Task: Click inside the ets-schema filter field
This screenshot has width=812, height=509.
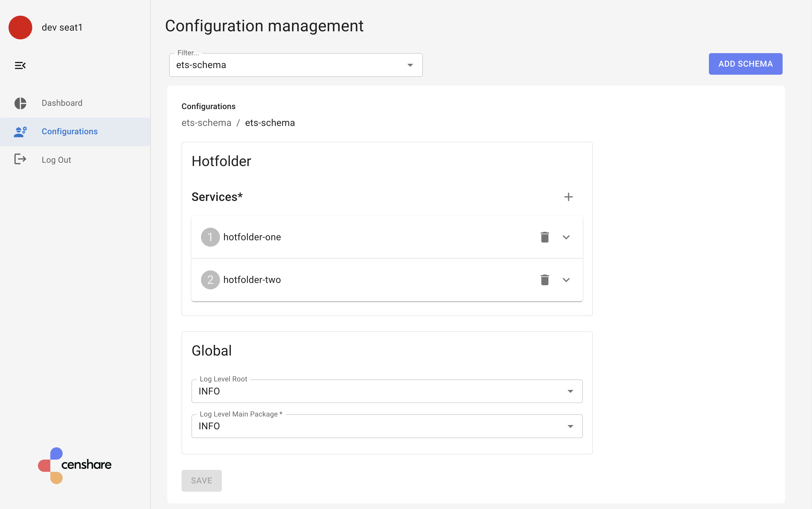Action: tap(269, 65)
